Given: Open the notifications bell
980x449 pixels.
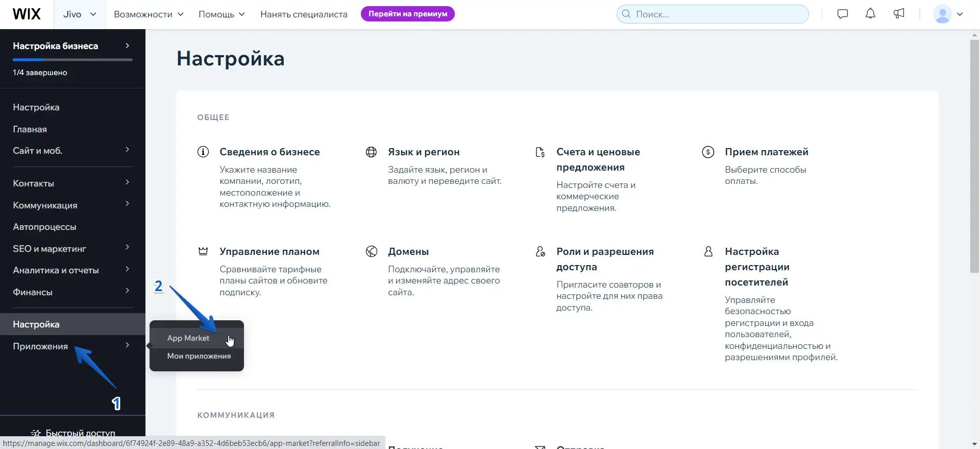Looking at the screenshot, I should tap(870, 14).
